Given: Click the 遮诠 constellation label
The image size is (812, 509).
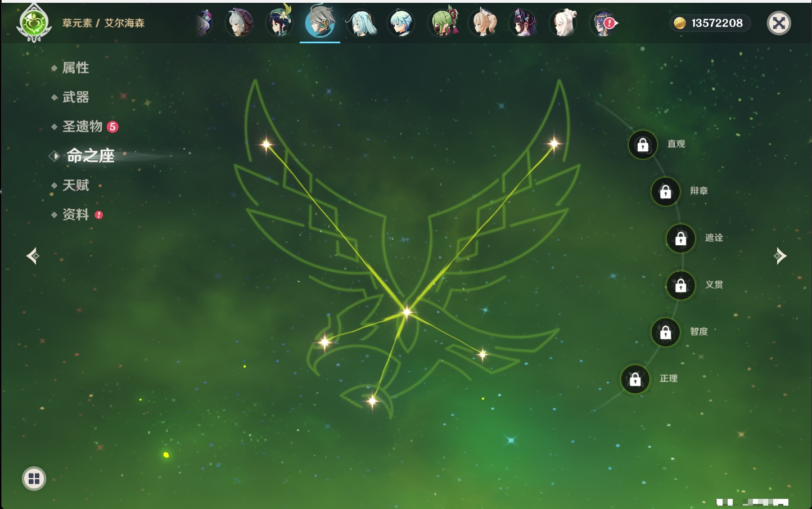Looking at the screenshot, I should pyautogui.click(x=714, y=237).
